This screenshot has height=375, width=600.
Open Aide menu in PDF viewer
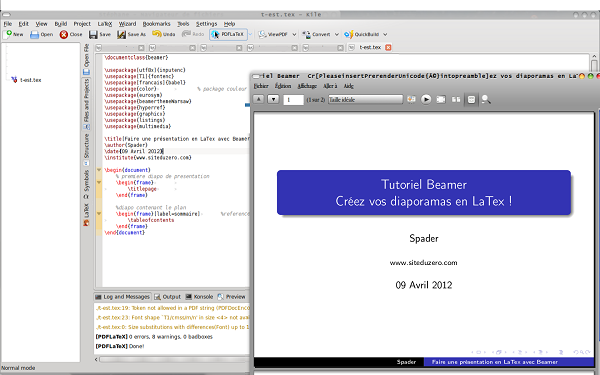coord(349,86)
